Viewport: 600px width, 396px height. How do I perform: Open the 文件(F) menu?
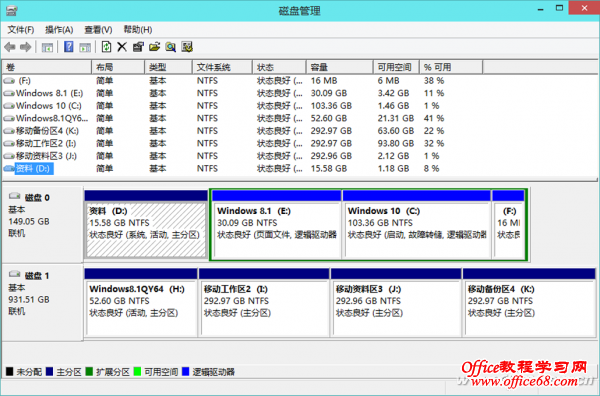click(x=21, y=30)
